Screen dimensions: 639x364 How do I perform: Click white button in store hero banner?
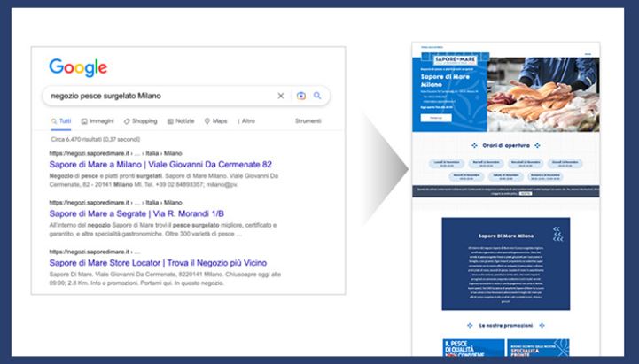click(x=436, y=117)
